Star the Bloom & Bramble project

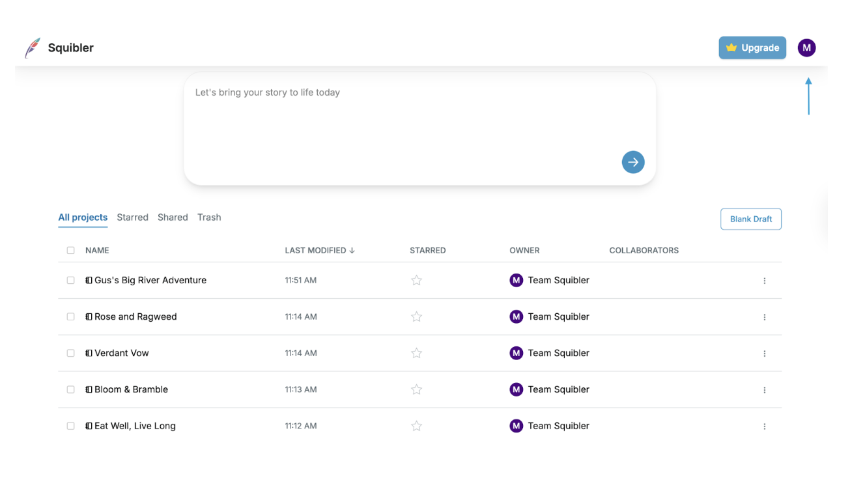(x=416, y=390)
